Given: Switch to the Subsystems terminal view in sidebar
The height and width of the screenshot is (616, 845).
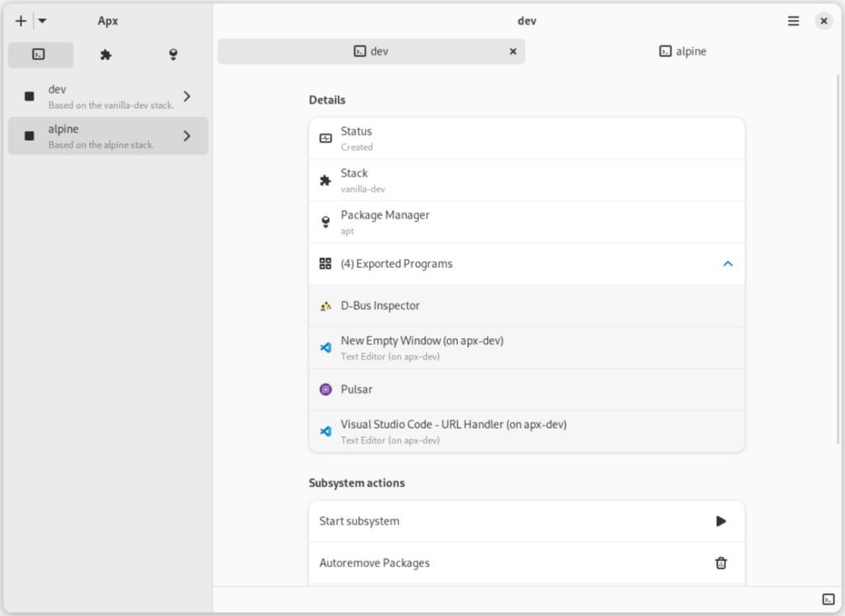Looking at the screenshot, I should click(x=39, y=54).
